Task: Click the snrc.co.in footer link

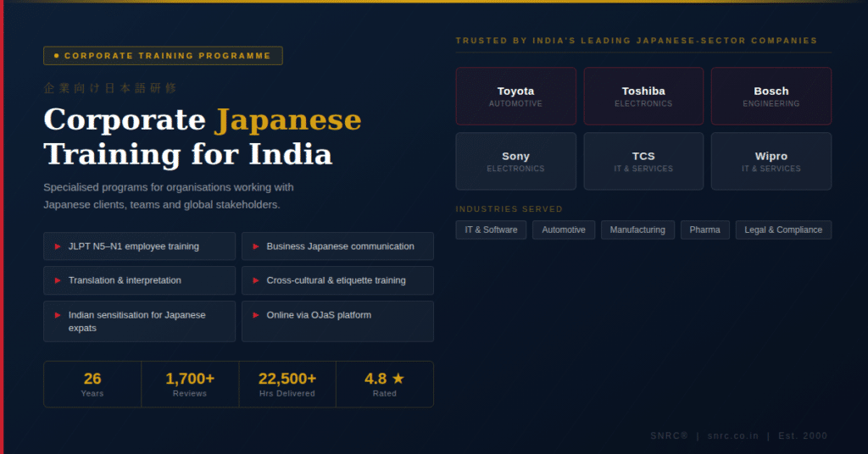Action: click(733, 435)
